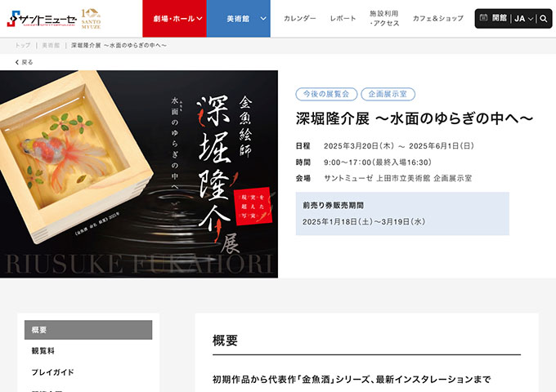The image size is (556, 392).
Task: Expand the 美術館 dropdown chevron
Action: click(x=263, y=19)
